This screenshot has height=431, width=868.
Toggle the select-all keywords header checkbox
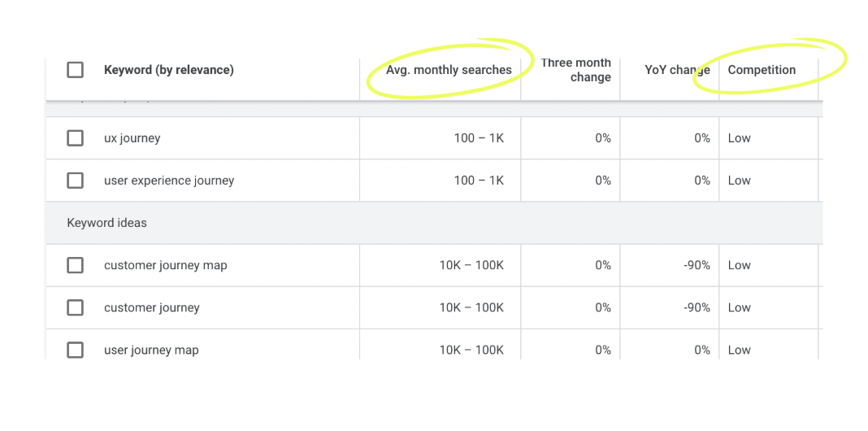[75, 70]
